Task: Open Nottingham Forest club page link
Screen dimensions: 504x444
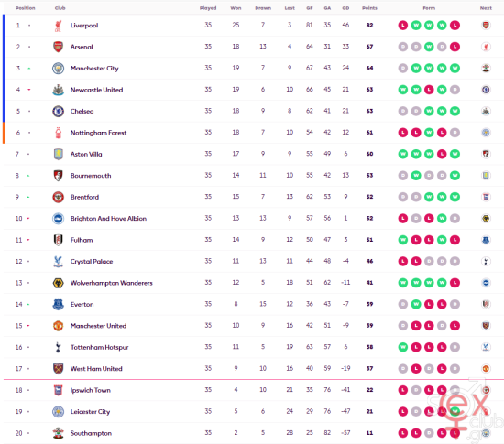Action: click(98, 133)
